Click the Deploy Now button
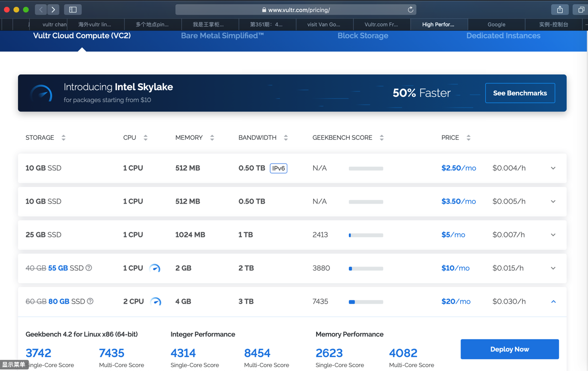The height and width of the screenshot is (371, 588). coord(510,349)
